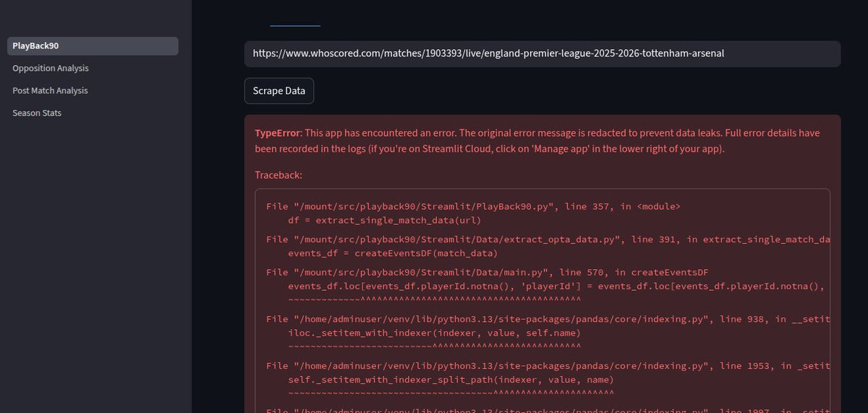Click the error message mentioning 'Manage app'

[x=537, y=141]
